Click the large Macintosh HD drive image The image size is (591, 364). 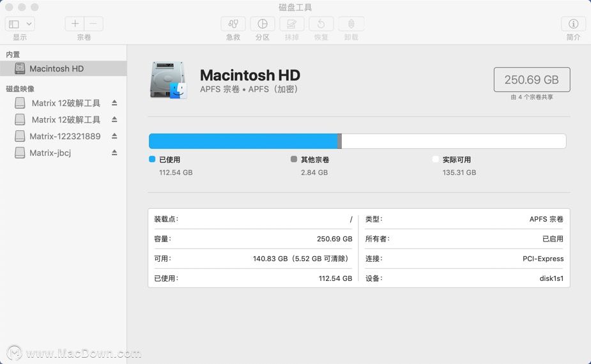pyautogui.click(x=169, y=80)
